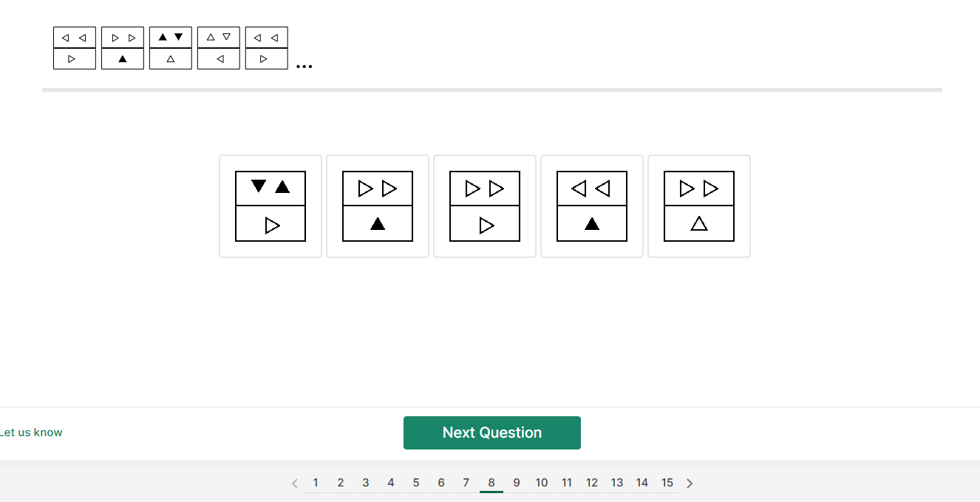This screenshot has width=980, height=502.
Task: Select answer with left arrows above black triangle
Action: click(592, 206)
